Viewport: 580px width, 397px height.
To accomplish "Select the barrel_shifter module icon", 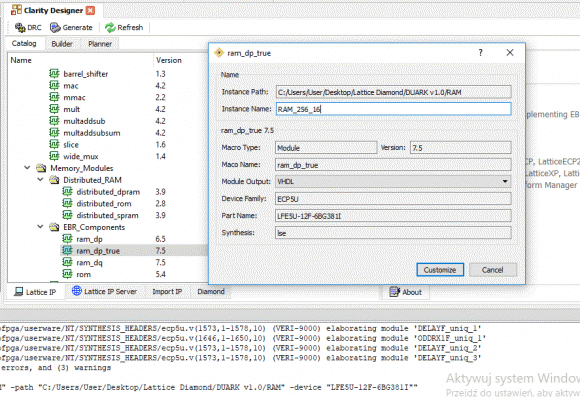I will 54,74.
